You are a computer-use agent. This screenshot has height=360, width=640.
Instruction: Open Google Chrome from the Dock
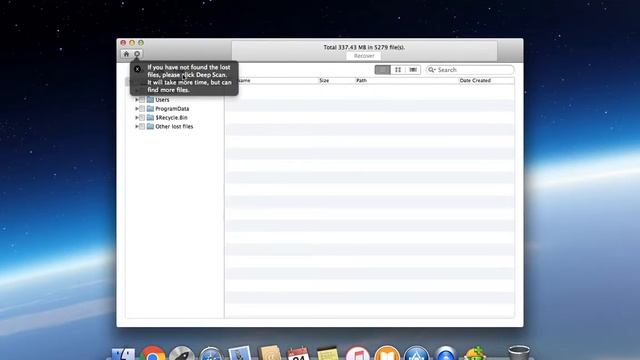(x=153, y=353)
